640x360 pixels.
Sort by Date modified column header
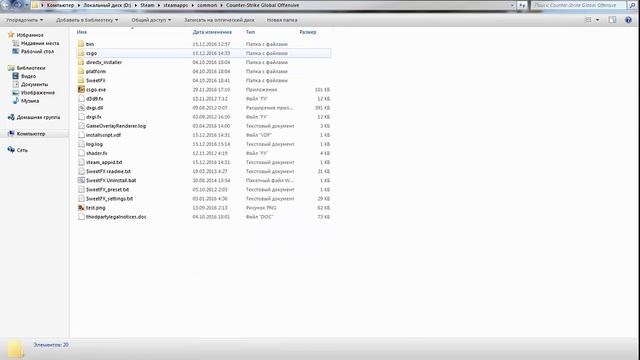[212, 32]
